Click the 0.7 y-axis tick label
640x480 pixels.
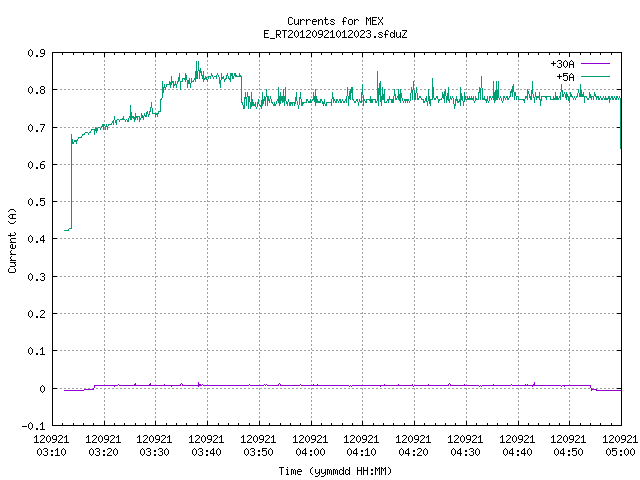(x=36, y=128)
